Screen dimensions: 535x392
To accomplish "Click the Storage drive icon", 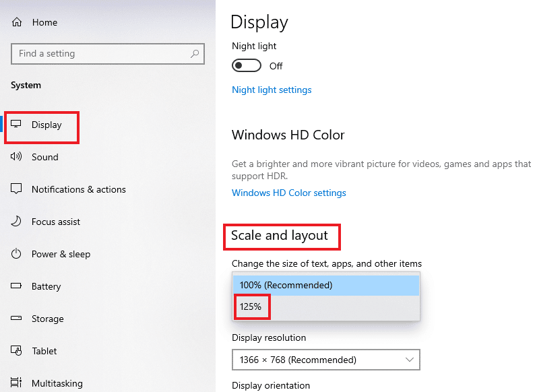I will 18,319.
